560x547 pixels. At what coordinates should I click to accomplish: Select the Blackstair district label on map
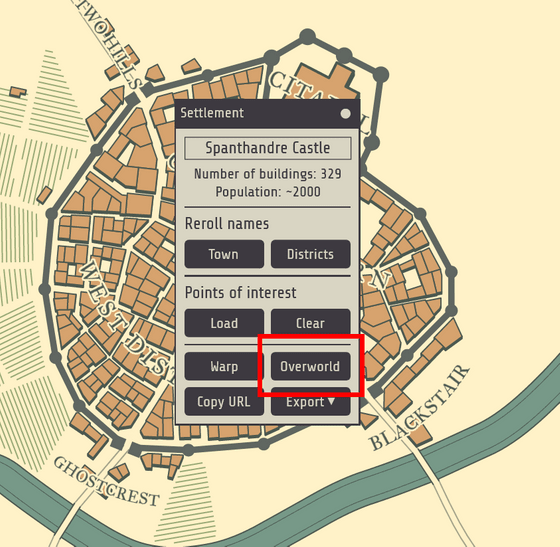tap(420, 408)
